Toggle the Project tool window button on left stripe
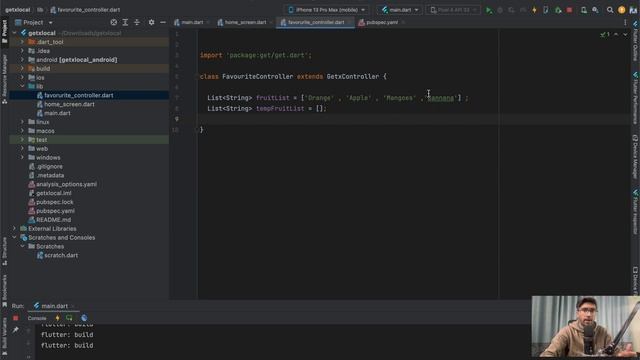The width and height of the screenshot is (640, 360). (4, 32)
